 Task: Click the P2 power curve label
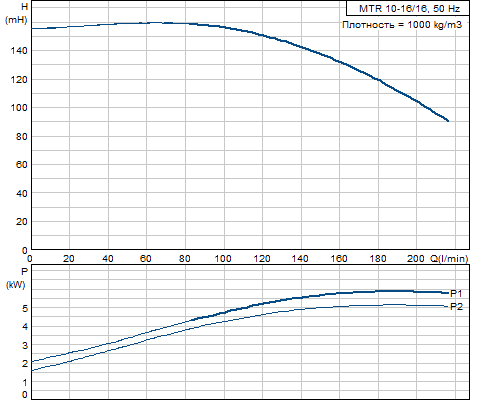pyautogui.click(x=456, y=307)
